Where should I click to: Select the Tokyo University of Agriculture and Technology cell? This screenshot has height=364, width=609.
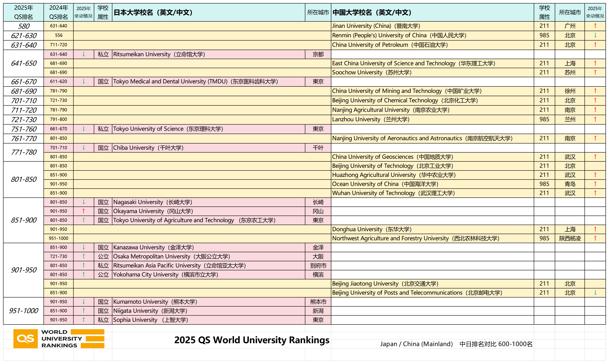208,220
